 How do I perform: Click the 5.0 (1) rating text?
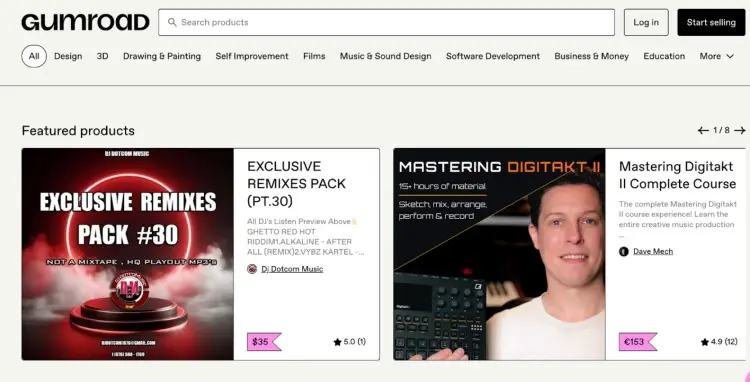(x=354, y=342)
